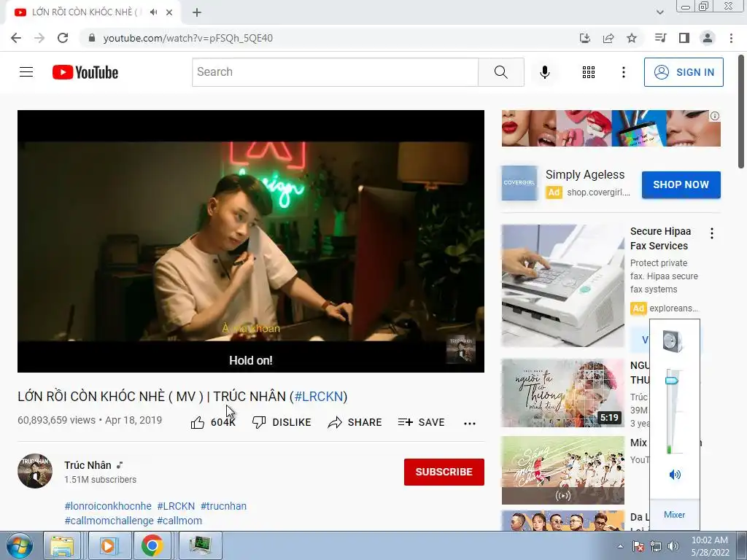
Task: Open speaker device properties icon
Action: [x=673, y=341]
